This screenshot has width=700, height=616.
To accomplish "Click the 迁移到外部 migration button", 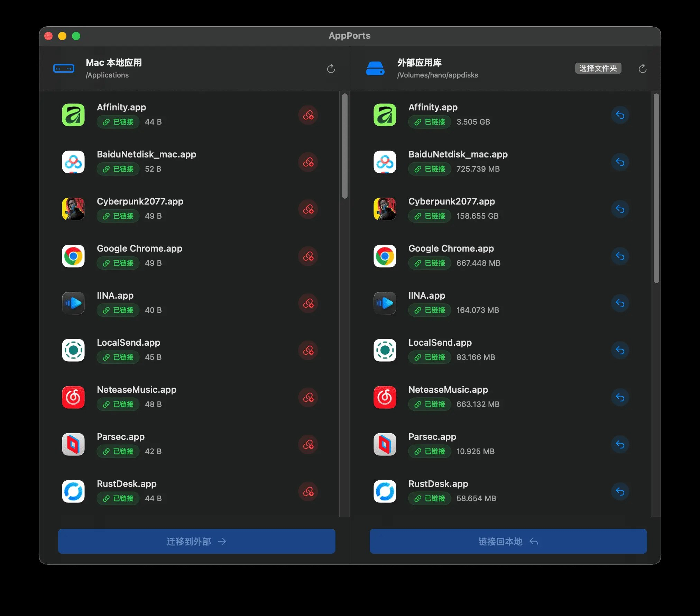I will (x=196, y=541).
